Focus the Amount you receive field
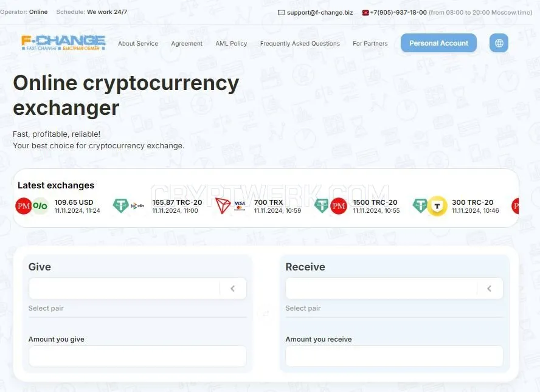Image resolution: width=540 pixels, height=392 pixels. point(394,356)
